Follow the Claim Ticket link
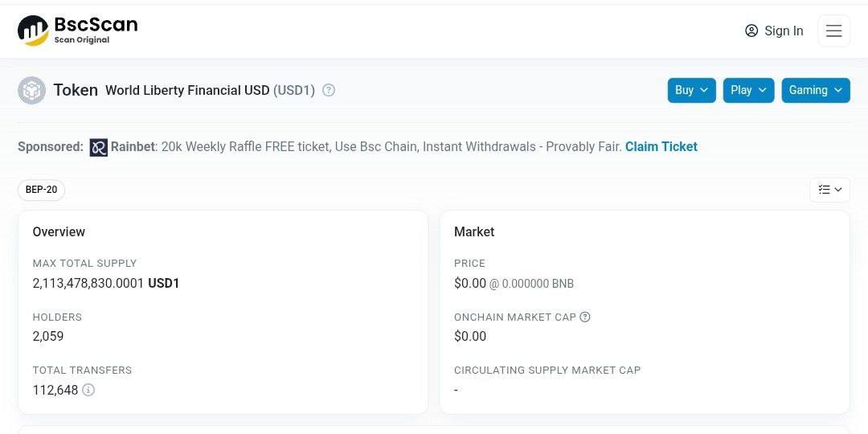Viewport: 868px width, 434px height. tap(661, 147)
